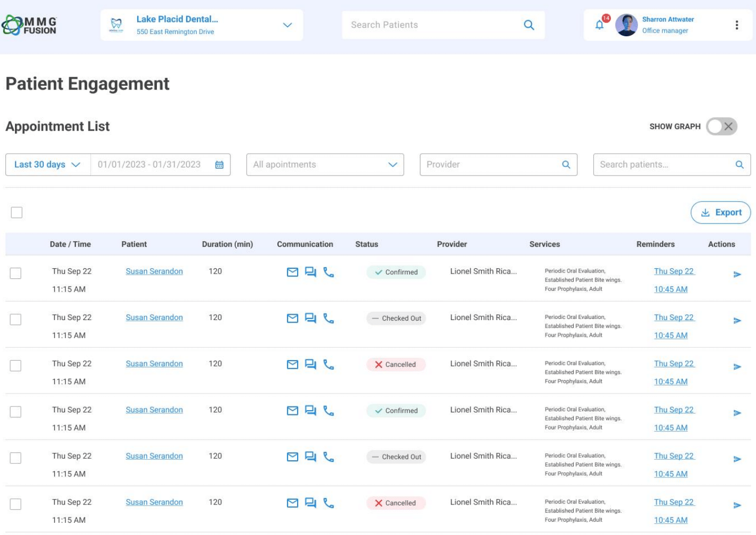The height and width of the screenshot is (535, 756).
Task: Check the select-all checkbox above the table
Action: (17, 212)
